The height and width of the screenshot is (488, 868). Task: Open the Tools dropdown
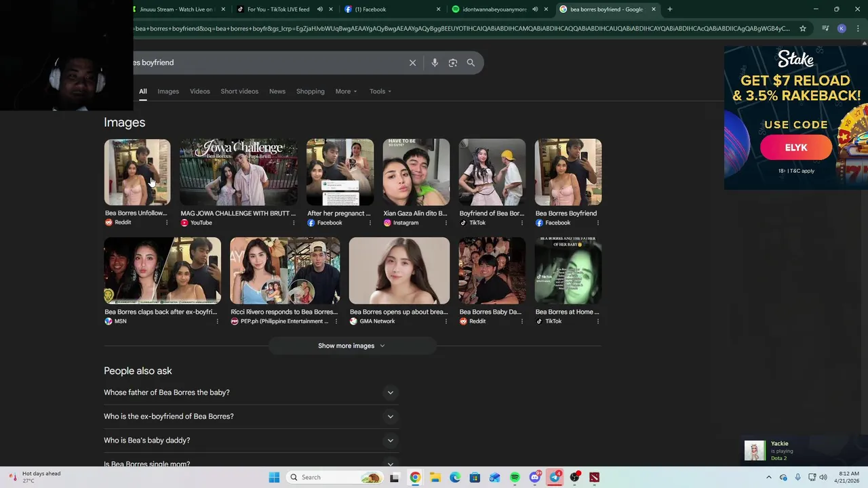(380, 91)
